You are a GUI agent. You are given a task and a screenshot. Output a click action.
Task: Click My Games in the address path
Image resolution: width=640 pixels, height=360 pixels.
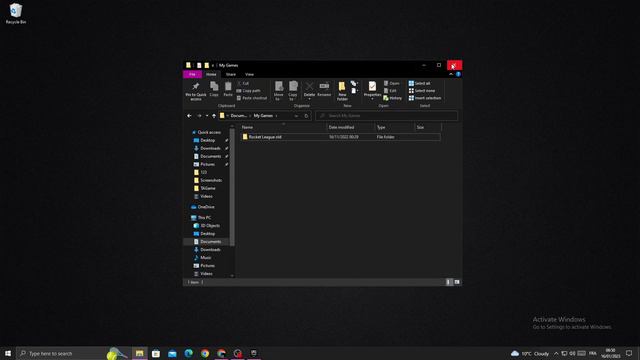point(263,116)
